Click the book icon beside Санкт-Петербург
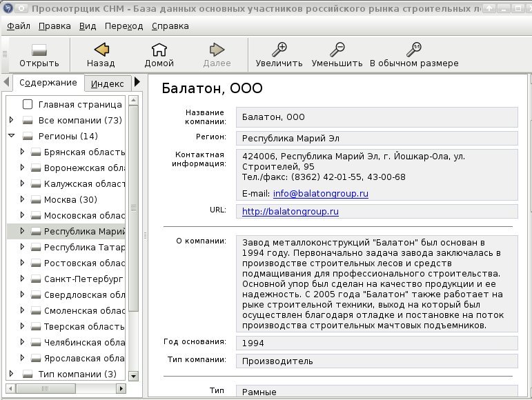532x400 pixels. (36, 279)
